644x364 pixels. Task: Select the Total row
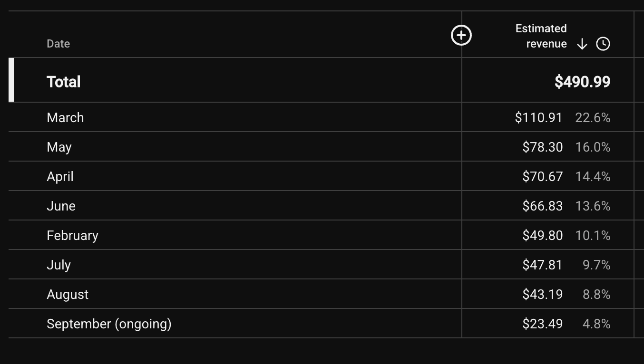322,80
